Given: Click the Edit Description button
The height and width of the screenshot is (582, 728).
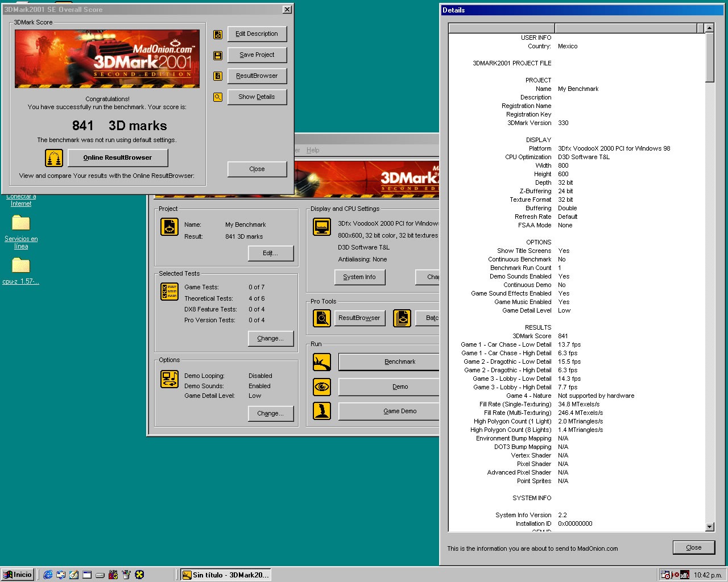Looking at the screenshot, I should (x=257, y=34).
